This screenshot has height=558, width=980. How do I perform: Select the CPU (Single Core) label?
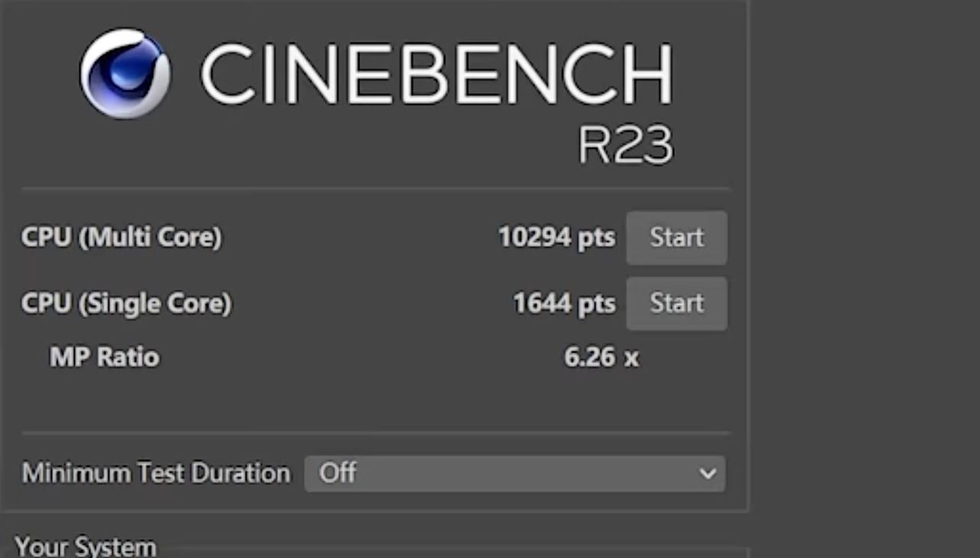[126, 304]
